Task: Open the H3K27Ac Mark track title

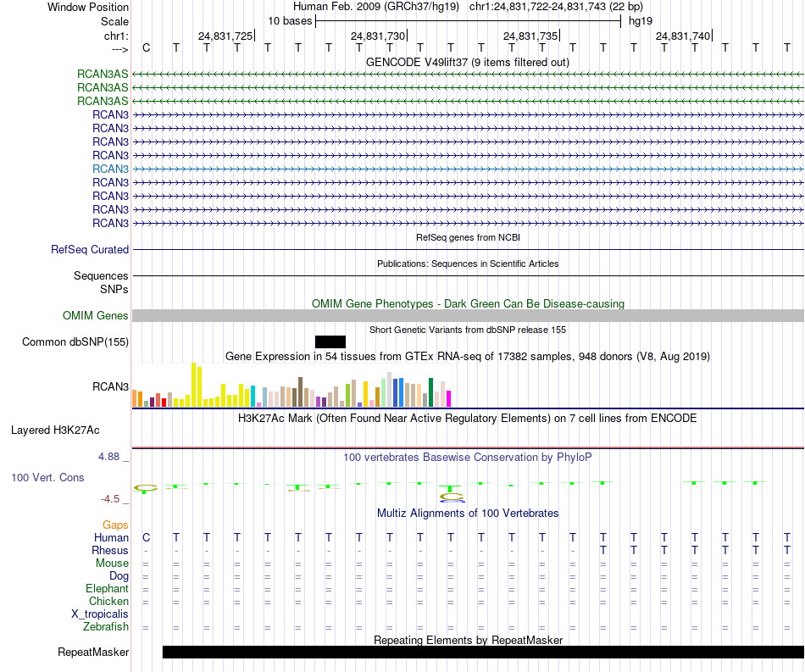Action: [x=468, y=419]
